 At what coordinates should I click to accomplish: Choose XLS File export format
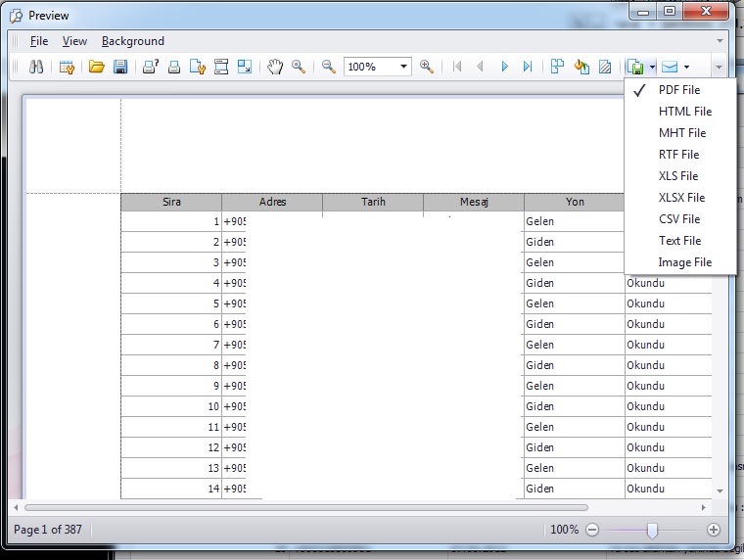point(680,176)
